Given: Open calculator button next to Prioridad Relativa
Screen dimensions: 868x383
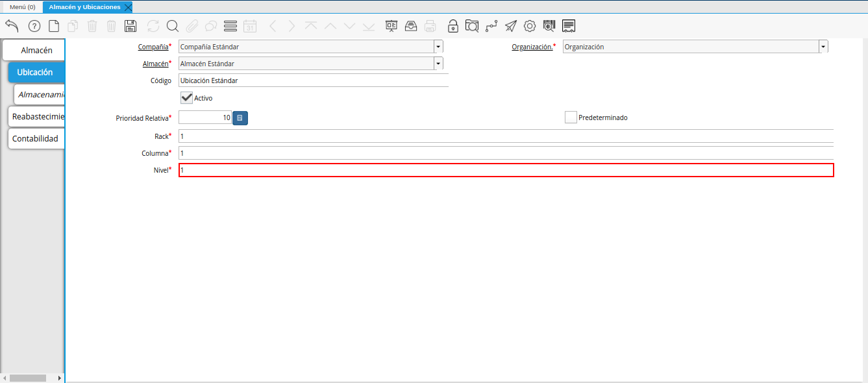Looking at the screenshot, I should click(x=240, y=118).
